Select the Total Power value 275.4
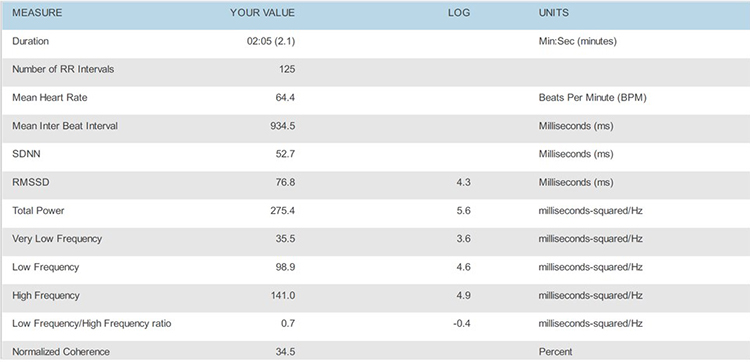This screenshot has height=362, width=750. point(283,210)
